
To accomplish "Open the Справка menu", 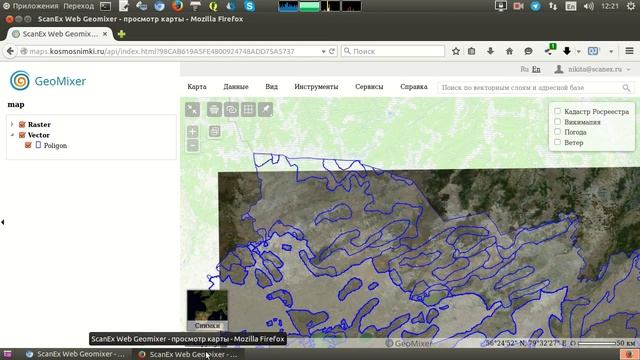I will pyautogui.click(x=414, y=87).
